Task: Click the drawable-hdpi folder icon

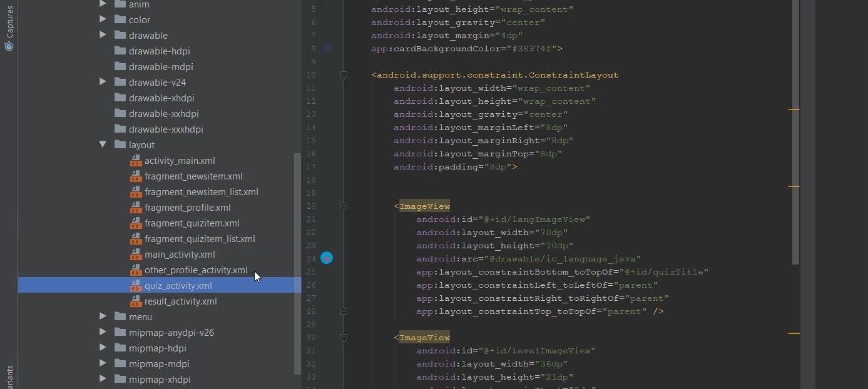Action: pos(120,51)
